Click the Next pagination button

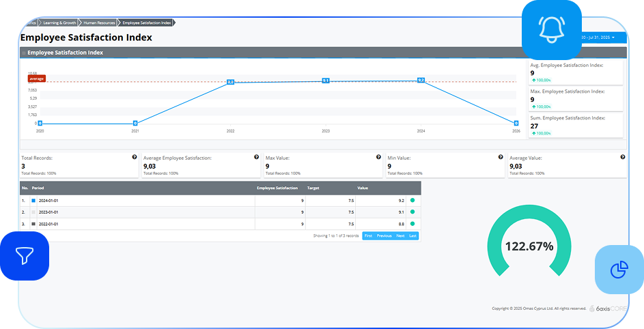(400, 235)
